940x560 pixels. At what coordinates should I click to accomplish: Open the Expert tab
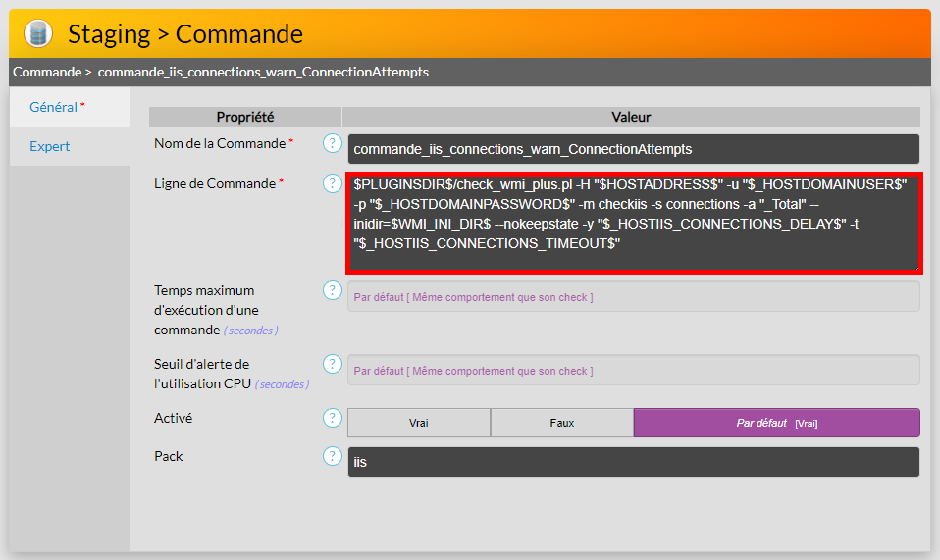click(x=50, y=146)
